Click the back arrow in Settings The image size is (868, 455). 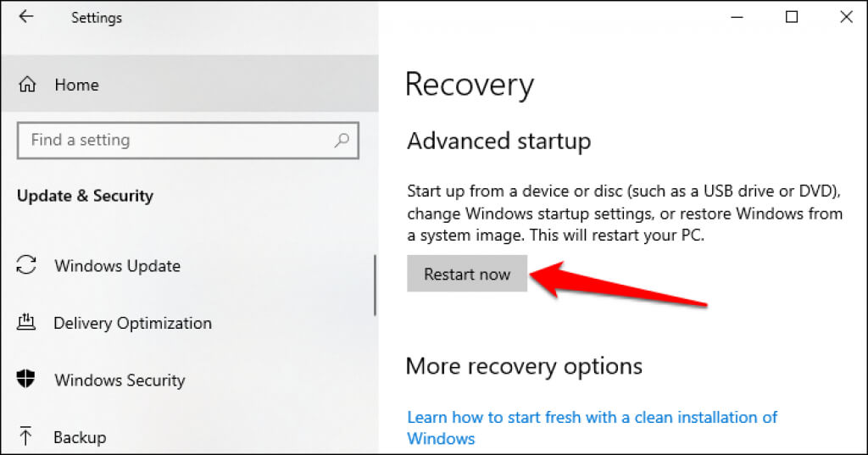[x=26, y=17]
